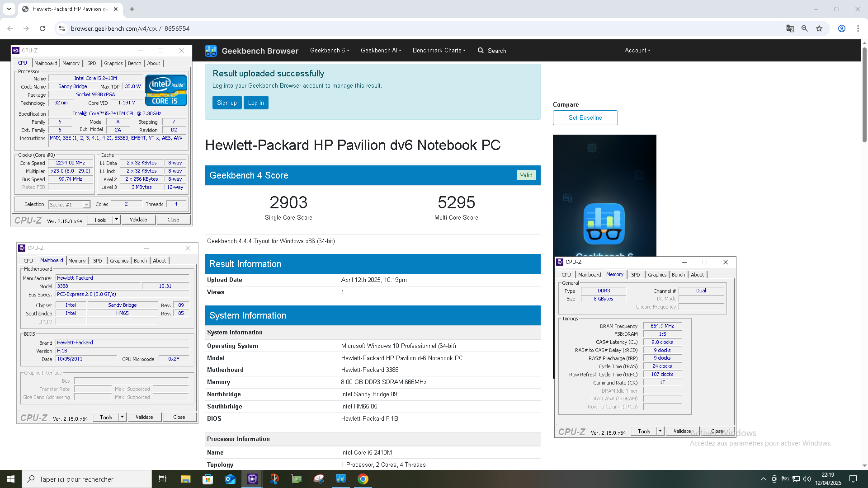Open the Chrome tab search chevron
This screenshot has height=488, width=868.
pyautogui.click(x=9, y=9)
